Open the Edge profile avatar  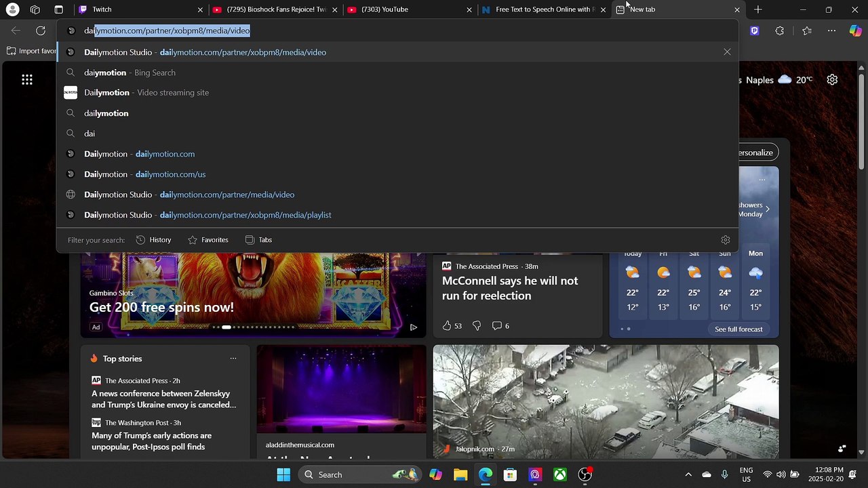pos(12,9)
